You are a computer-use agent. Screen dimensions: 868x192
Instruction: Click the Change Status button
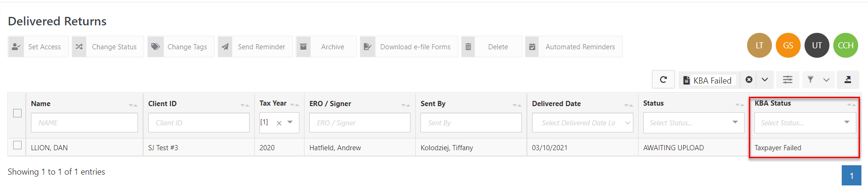point(107,46)
